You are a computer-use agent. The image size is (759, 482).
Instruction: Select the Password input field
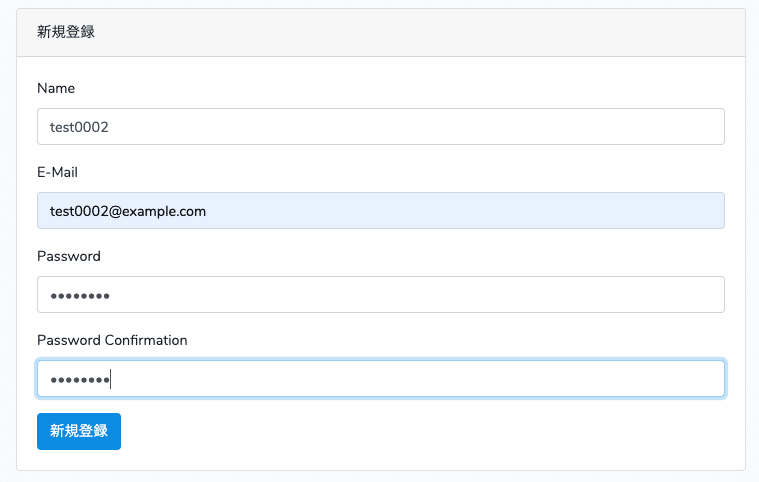pyautogui.click(x=380, y=295)
